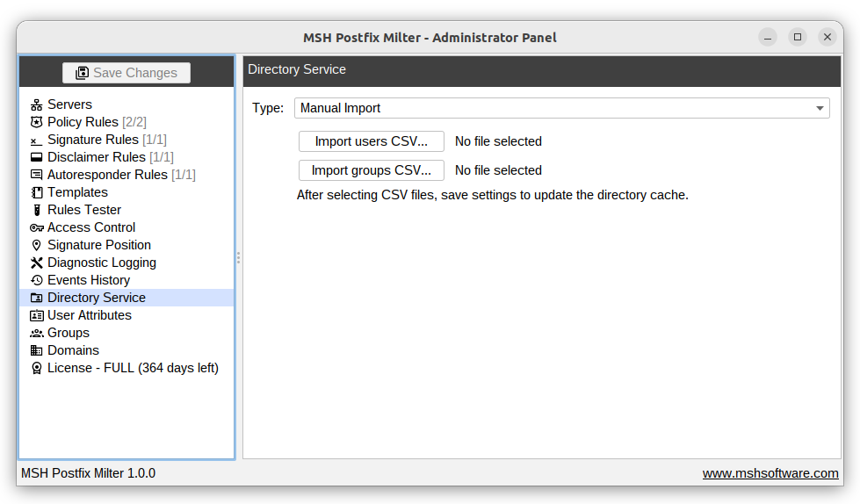Open the Rules Tester page
The height and width of the screenshot is (504, 860).
pos(84,210)
